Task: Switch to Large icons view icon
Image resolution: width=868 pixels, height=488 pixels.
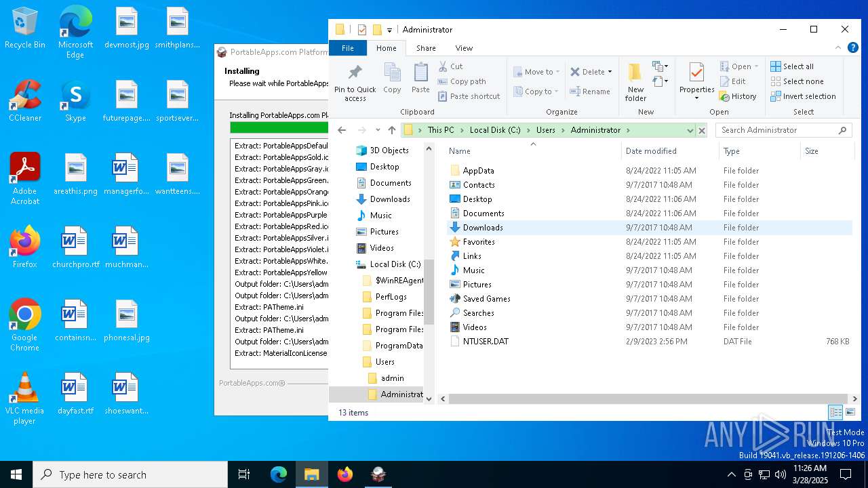Action: tap(850, 412)
